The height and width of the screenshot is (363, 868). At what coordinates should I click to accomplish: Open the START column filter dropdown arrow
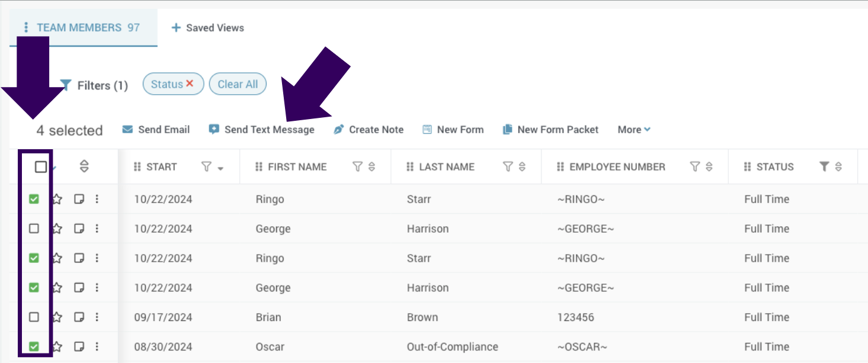pyautogui.click(x=220, y=169)
